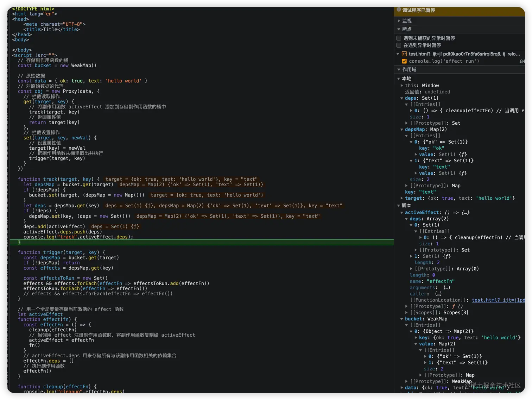Image resolution: width=532 pixels, height=400 pixels.
Task: Click the 'function trigger(target, key)' code line
Action: (62, 252)
